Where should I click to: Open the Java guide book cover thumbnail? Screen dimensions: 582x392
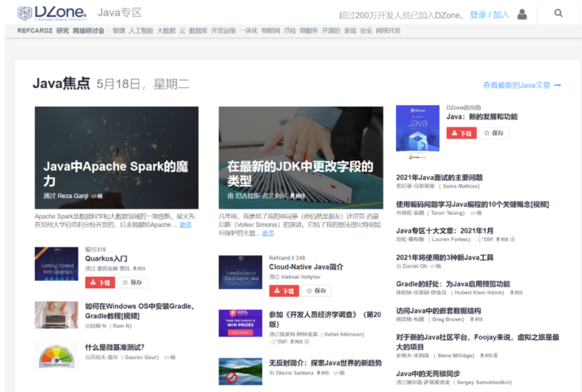point(418,129)
